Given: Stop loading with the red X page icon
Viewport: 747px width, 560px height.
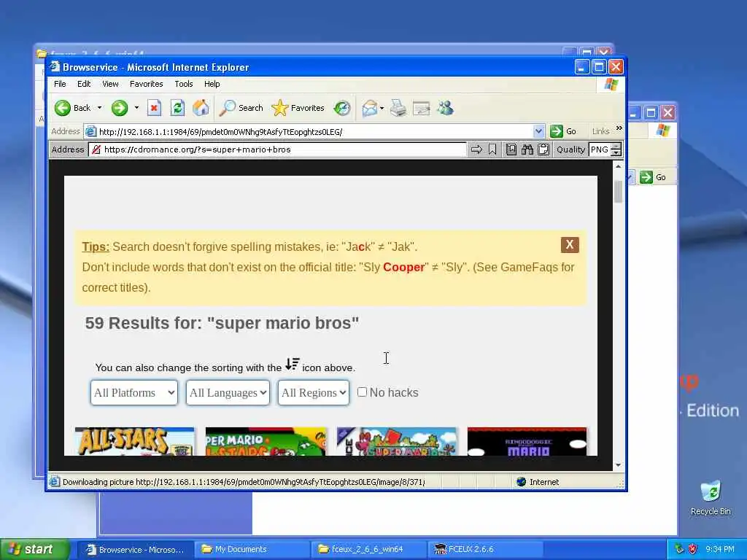Looking at the screenshot, I should pos(154,108).
